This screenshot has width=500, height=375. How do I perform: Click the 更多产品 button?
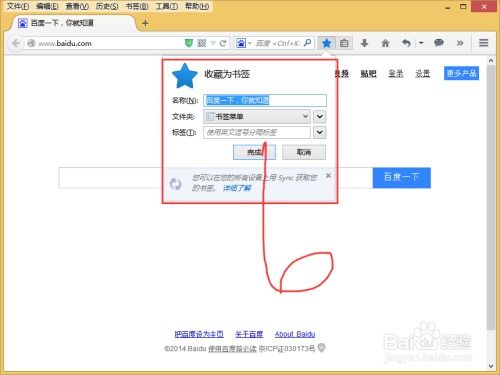461,73
